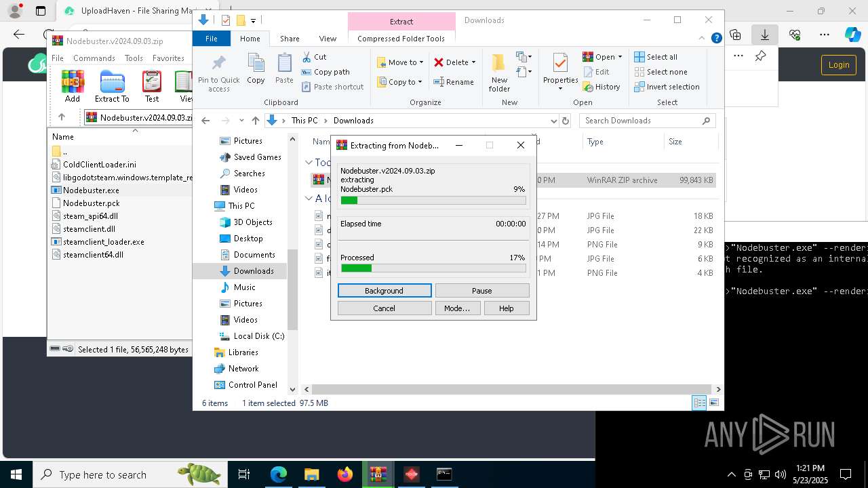
Task: Click the Processed total progress bar
Action: point(433,268)
